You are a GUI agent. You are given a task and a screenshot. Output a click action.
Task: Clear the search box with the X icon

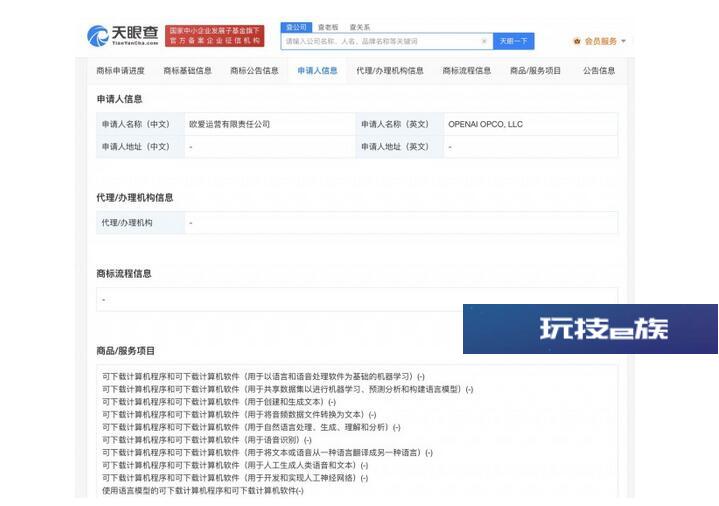coord(484,41)
